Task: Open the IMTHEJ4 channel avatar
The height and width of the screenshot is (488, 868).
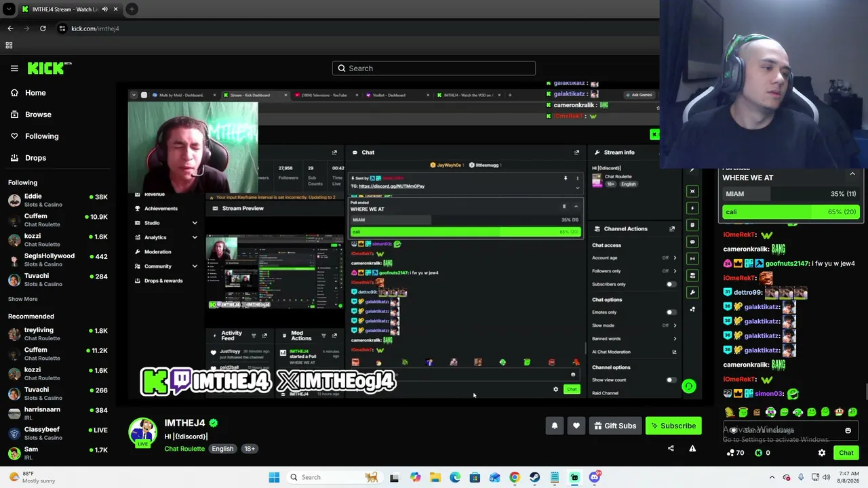Action: coord(142,432)
